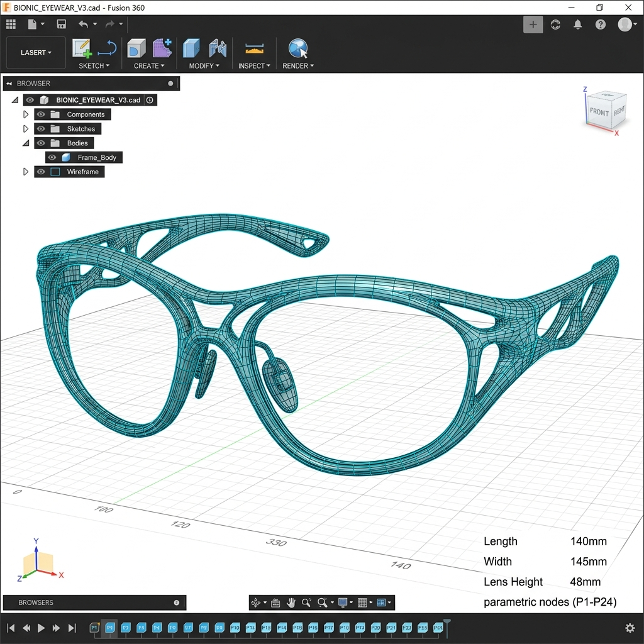
Task: Save the design with the floppy icon
Action: pos(61,25)
